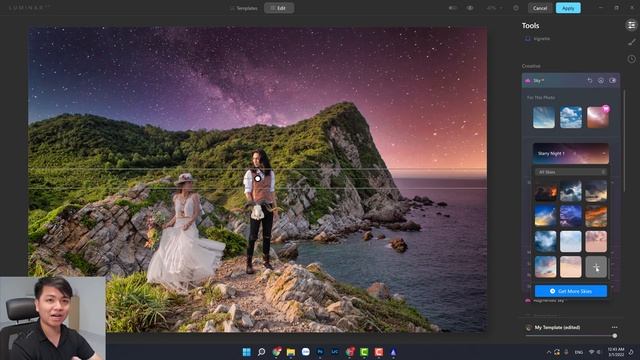
Task: Open the taskbar clock and date
Action: pyautogui.click(x=616, y=352)
